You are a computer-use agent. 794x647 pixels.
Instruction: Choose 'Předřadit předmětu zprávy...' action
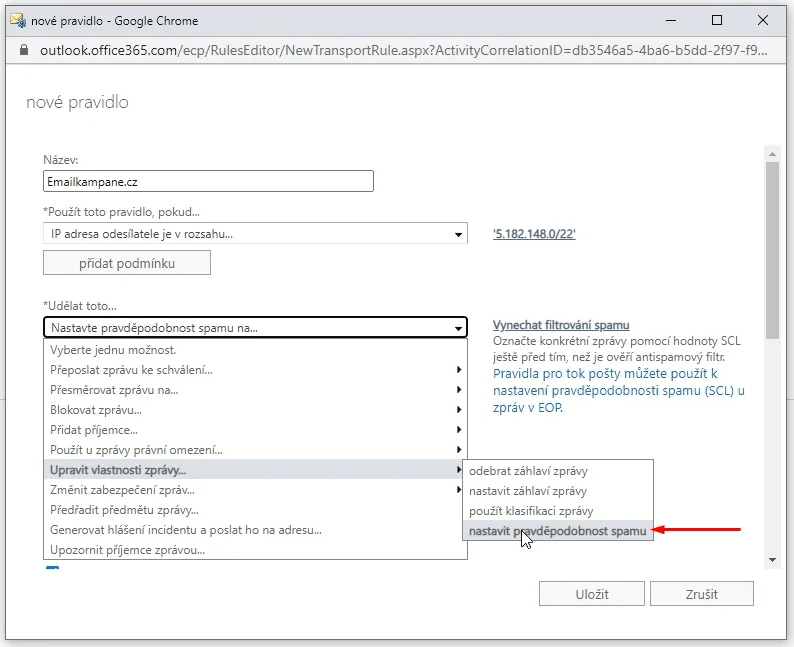[x=255, y=510]
